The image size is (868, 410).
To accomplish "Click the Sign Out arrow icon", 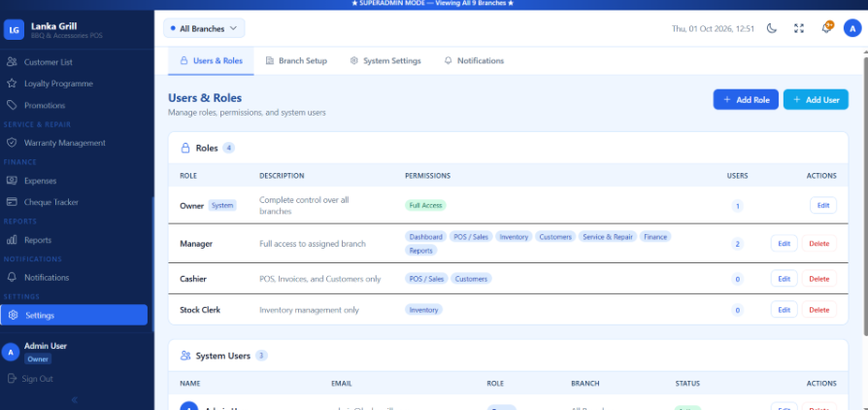I will point(12,379).
